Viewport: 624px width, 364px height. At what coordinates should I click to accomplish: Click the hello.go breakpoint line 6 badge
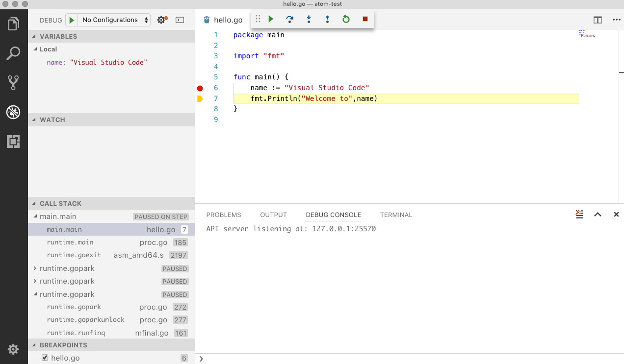point(184,358)
